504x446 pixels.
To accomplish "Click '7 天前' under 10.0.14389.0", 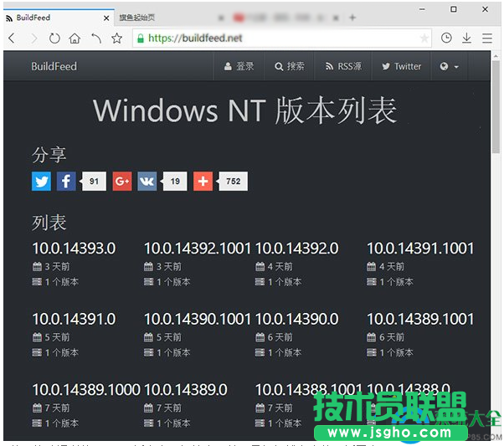I will [169, 408].
